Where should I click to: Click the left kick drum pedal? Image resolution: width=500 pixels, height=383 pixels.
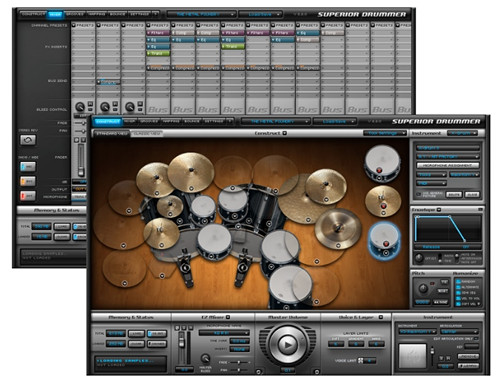[186, 267]
